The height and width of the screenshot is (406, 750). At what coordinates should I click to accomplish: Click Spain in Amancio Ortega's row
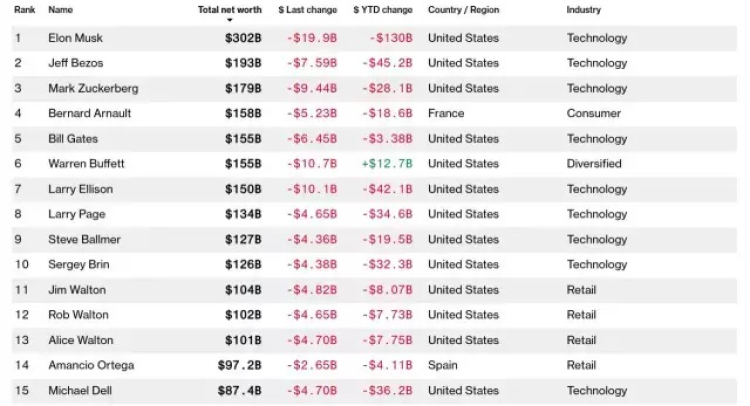pos(443,365)
